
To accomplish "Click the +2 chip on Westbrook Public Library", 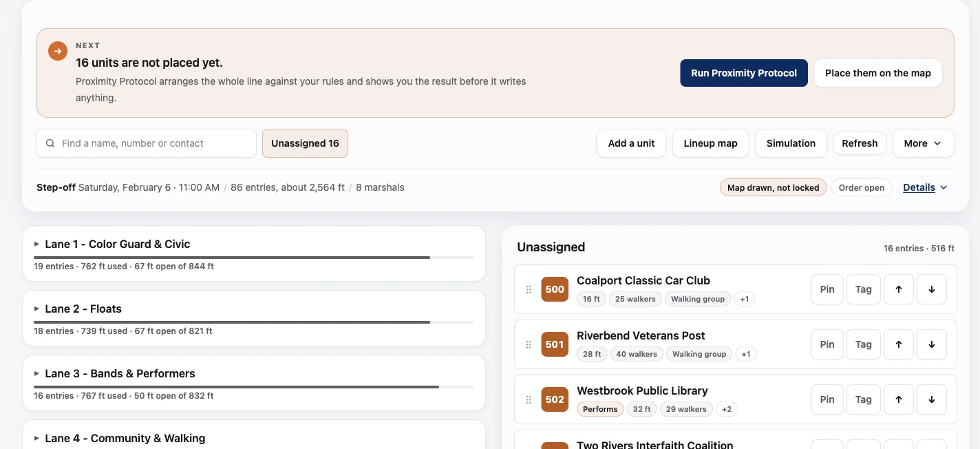I will click(x=727, y=409).
